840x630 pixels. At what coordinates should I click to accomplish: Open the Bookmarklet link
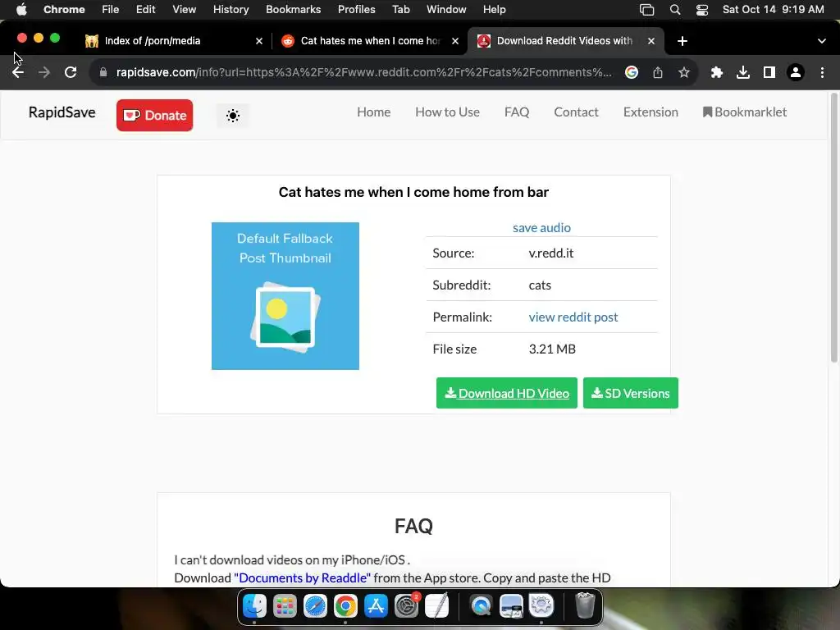[745, 112]
